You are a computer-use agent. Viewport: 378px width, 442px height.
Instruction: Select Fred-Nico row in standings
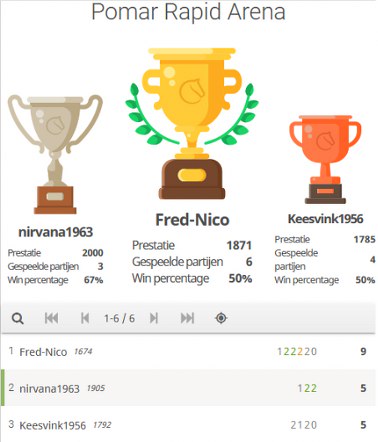189,351
